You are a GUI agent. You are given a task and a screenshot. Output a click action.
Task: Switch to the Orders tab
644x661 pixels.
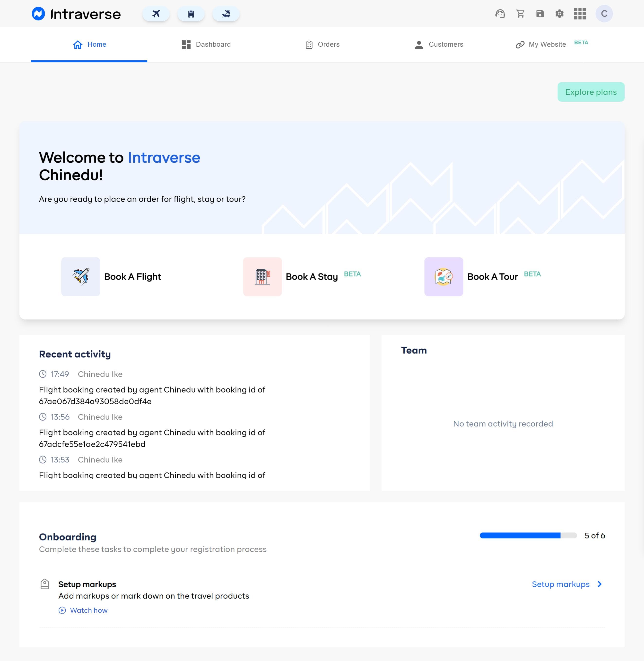click(x=322, y=45)
